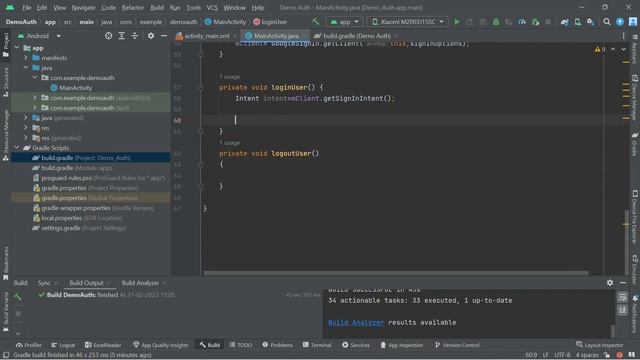Viewport: 640px width, 360px height.
Task: Click the Build Analyzer link in output
Action: point(356,322)
